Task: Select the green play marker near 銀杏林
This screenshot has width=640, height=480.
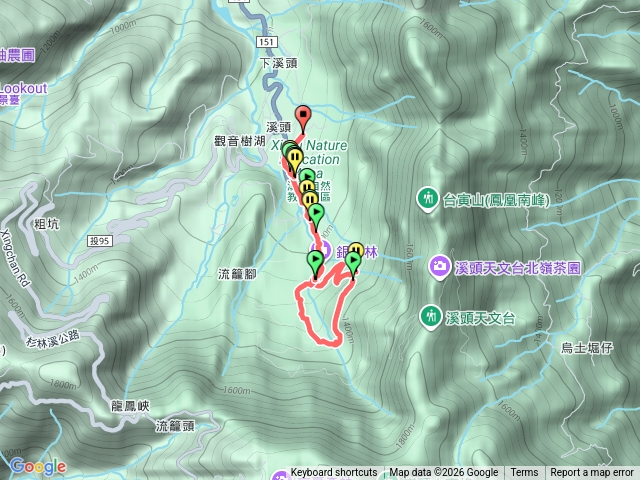Action: pos(353,262)
